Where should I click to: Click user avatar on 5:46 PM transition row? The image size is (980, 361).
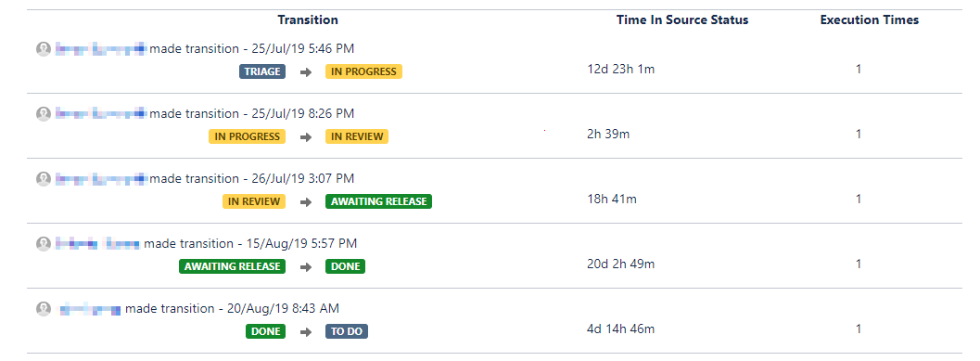click(x=44, y=49)
